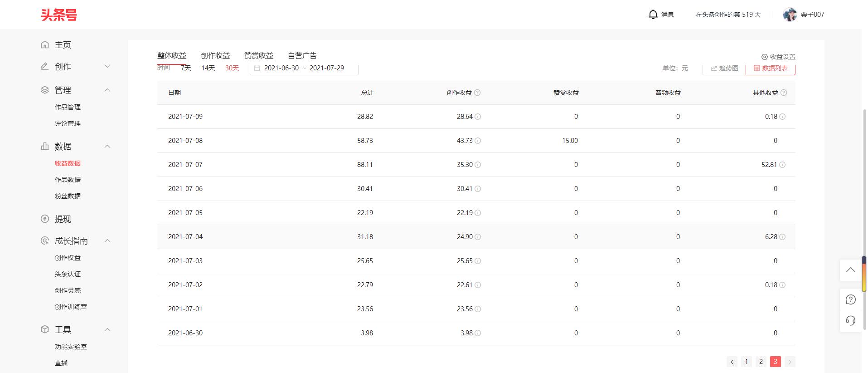Image resolution: width=868 pixels, height=373 pixels.
Task: Open 创作权益 in sidebar
Action: click(68, 258)
